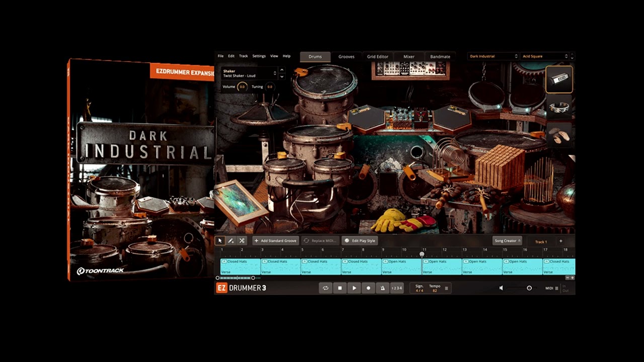
Task: Open the Help menu
Action: coord(286,56)
